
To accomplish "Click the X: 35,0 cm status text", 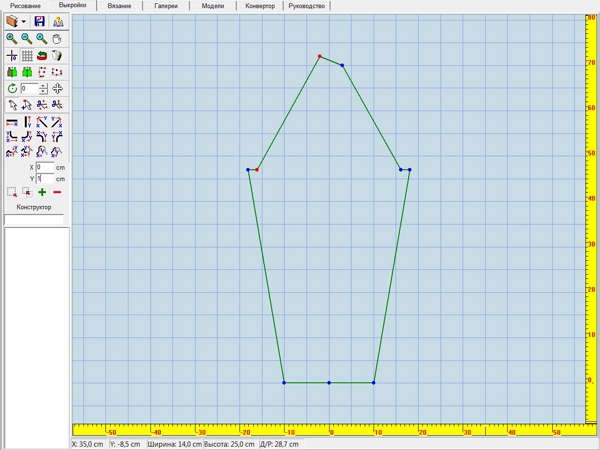I will click(x=88, y=444).
